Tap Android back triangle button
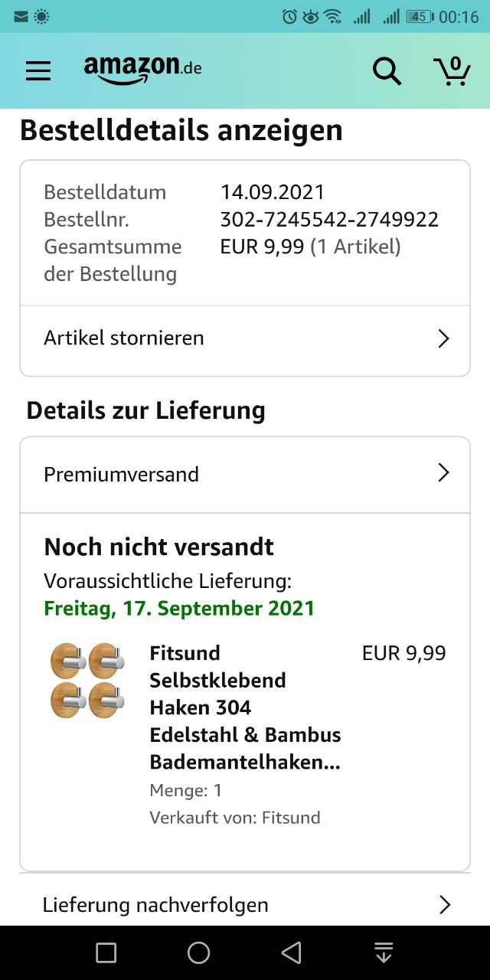Image resolution: width=490 pixels, height=980 pixels. click(x=291, y=952)
